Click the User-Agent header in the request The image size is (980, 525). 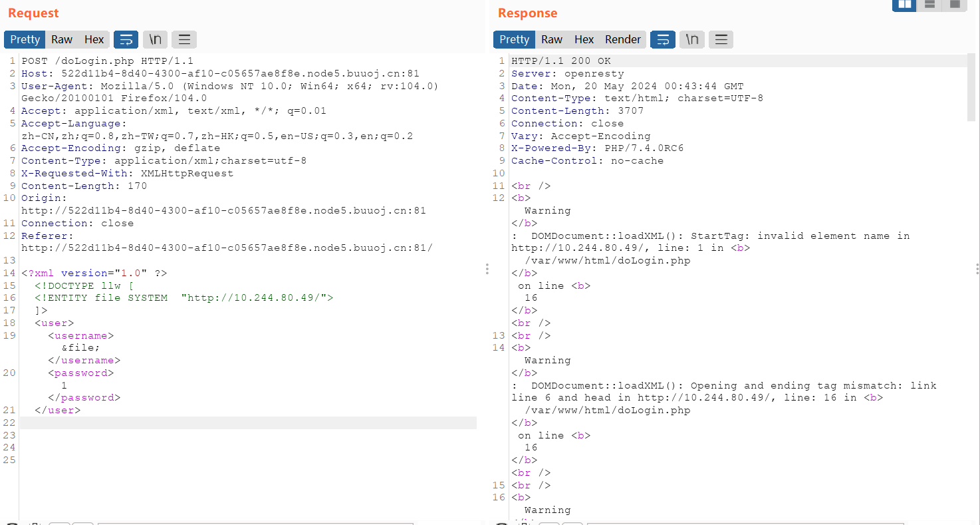pyautogui.click(x=229, y=92)
